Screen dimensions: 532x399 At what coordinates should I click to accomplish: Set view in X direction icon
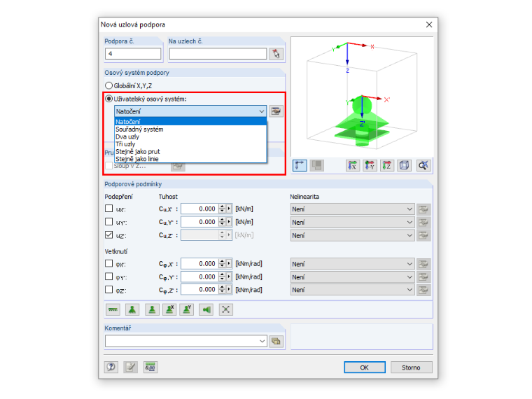pos(353,165)
